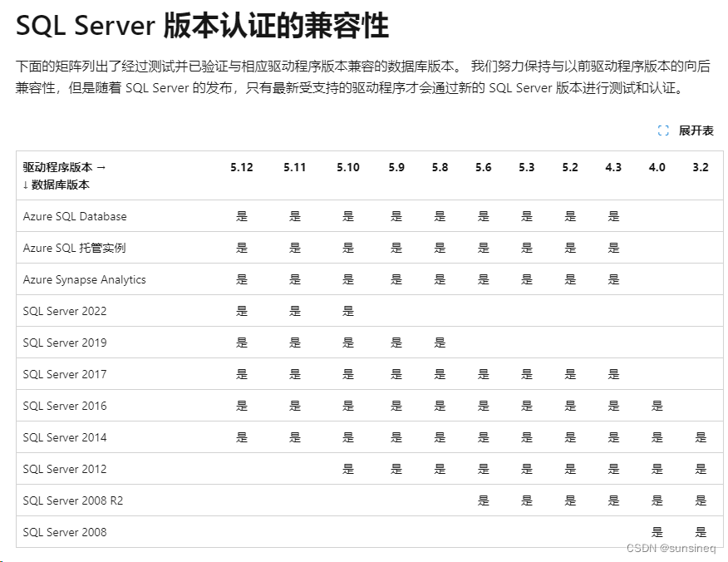Select the 5.6 column header
The image size is (728, 562).
[x=483, y=167]
